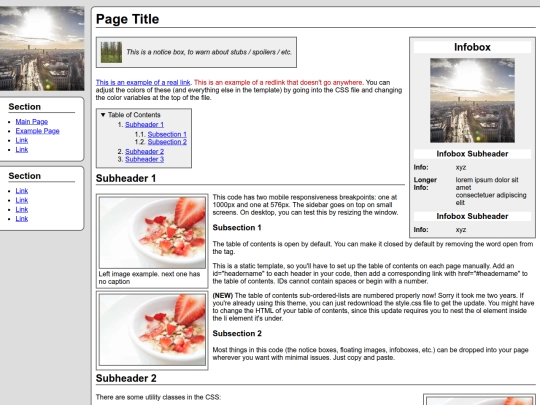The height and width of the screenshot is (405, 540).
Task: Jump to Subheader 2 in contents
Action: point(144,151)
